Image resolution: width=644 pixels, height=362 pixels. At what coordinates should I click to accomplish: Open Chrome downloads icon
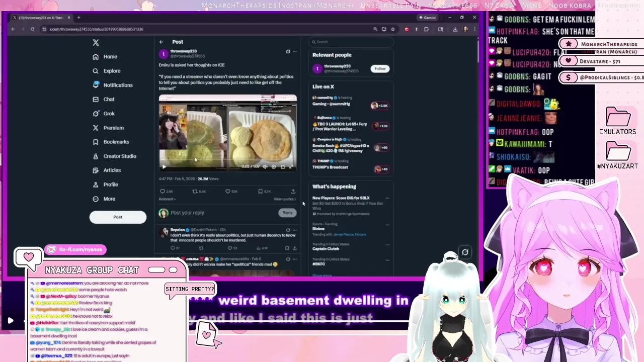[x=455, y=29]
